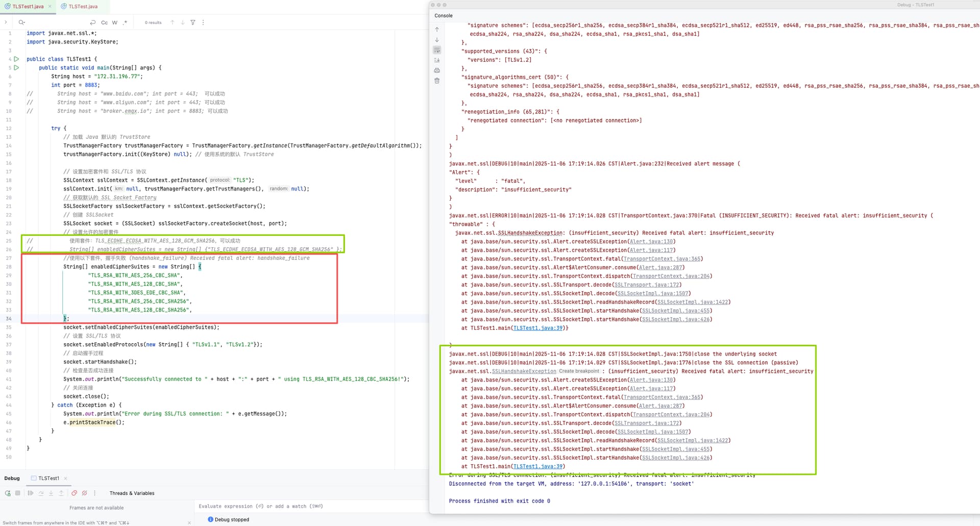Toggle whole Words (W) search option
Image resolution: width=980 pixels, height=526 pixels.
coord(115,22)
